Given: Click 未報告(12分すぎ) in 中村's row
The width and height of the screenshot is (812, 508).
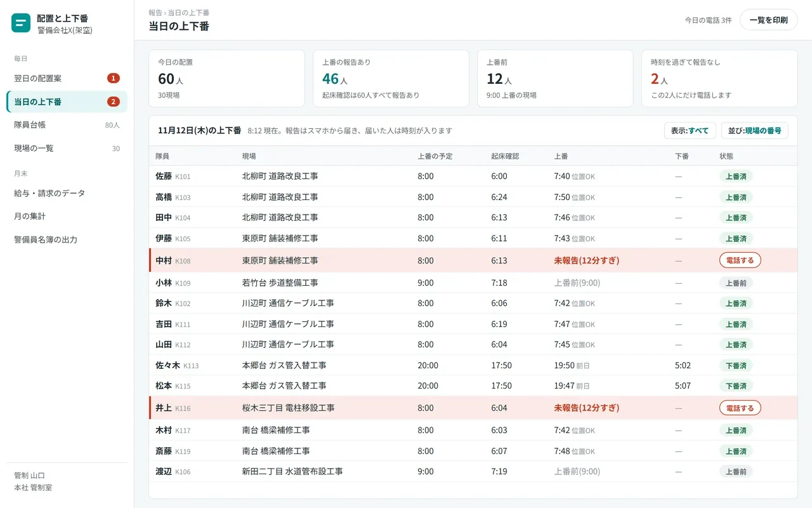Looking at the screenshot, I should coord(587,260).
